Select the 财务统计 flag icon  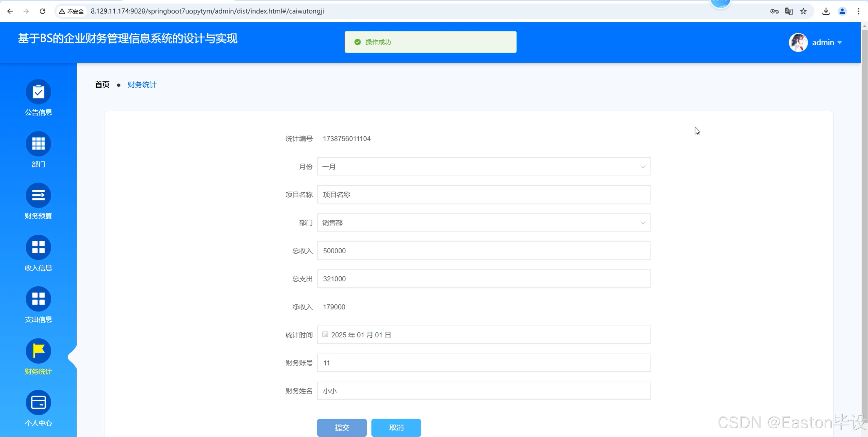pyautogui.click(x=38, y=350)
